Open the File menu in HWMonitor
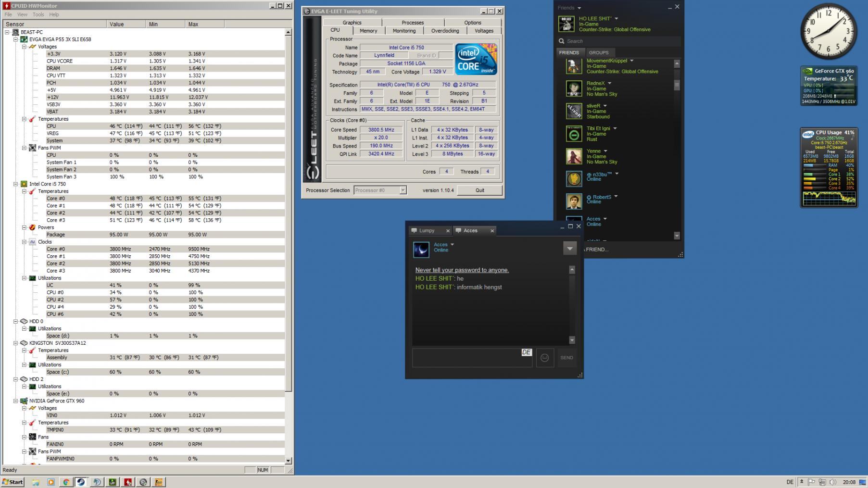 (x=8, y=14)
